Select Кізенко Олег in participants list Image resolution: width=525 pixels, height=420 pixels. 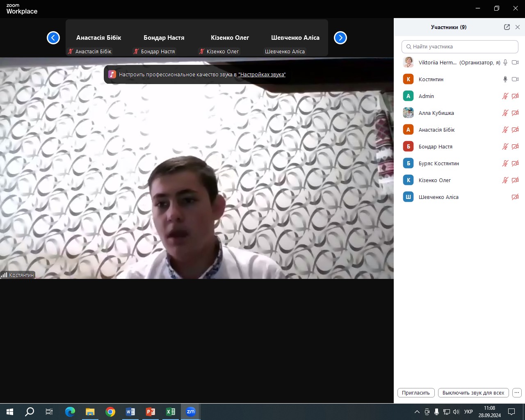tap(434, 180)
